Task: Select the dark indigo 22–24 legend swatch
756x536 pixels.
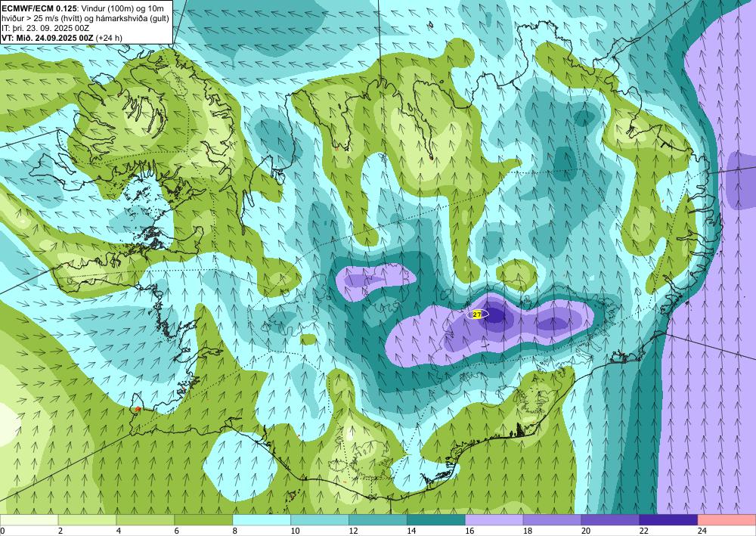Action: [668, 520]
